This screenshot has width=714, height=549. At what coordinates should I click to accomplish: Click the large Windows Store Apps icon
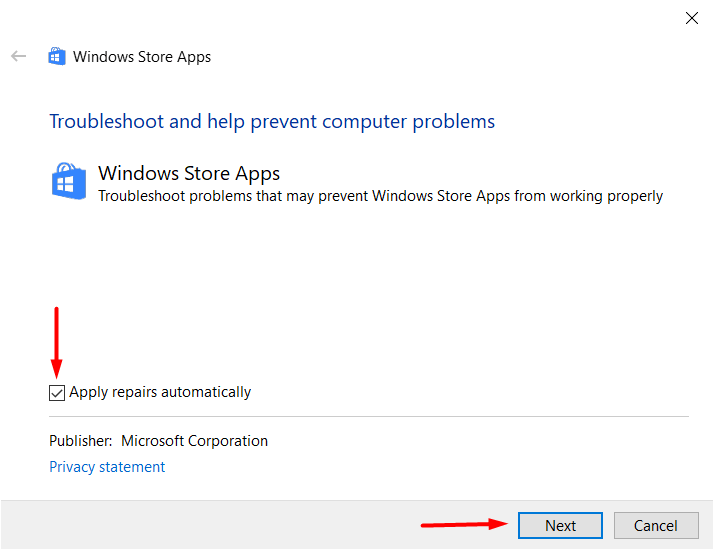69,182
